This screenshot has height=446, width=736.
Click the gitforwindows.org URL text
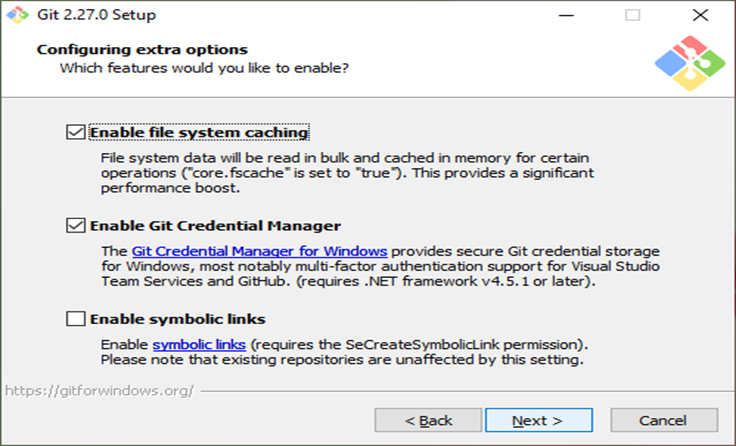coord(98,390)
